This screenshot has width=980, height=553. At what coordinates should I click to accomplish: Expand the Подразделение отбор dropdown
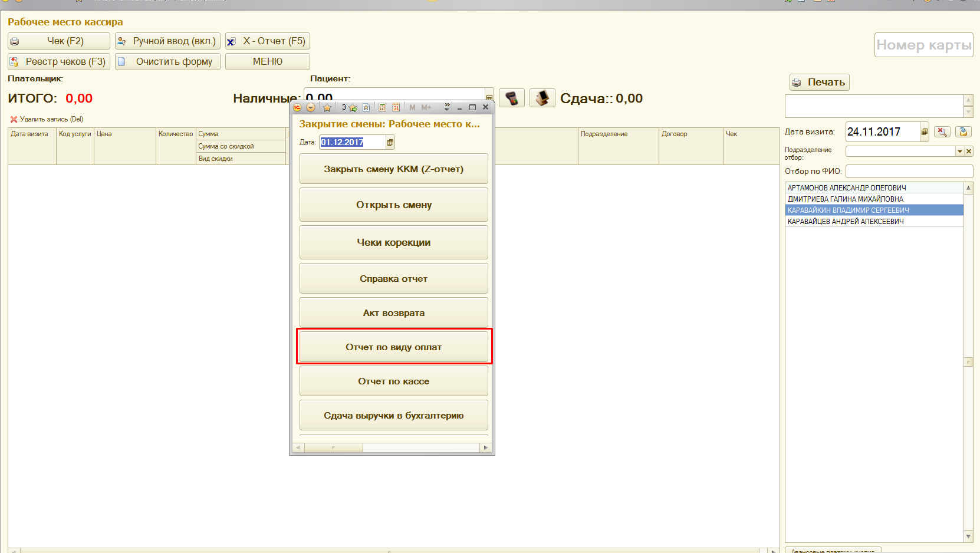959,152
